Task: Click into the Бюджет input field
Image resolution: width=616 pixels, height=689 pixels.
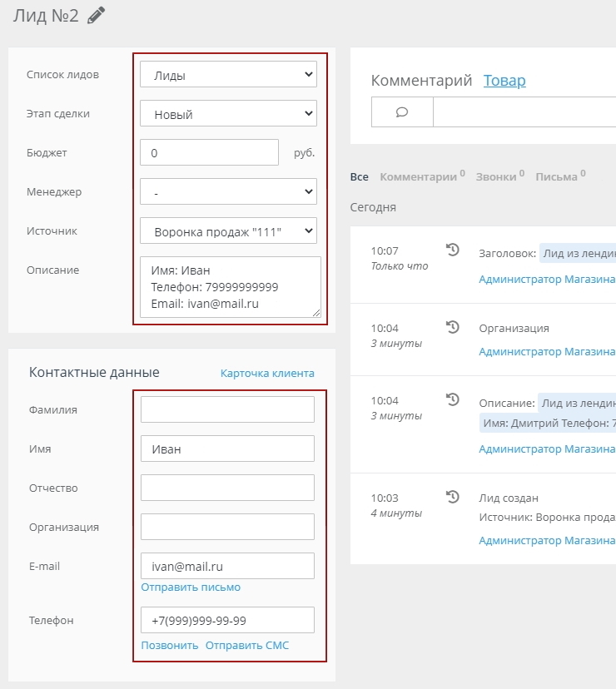Action: [209, 153]
